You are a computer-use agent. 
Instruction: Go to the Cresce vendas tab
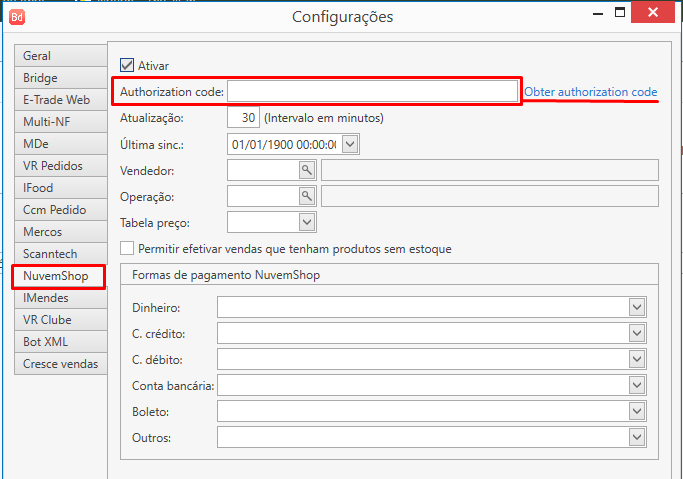59,364
